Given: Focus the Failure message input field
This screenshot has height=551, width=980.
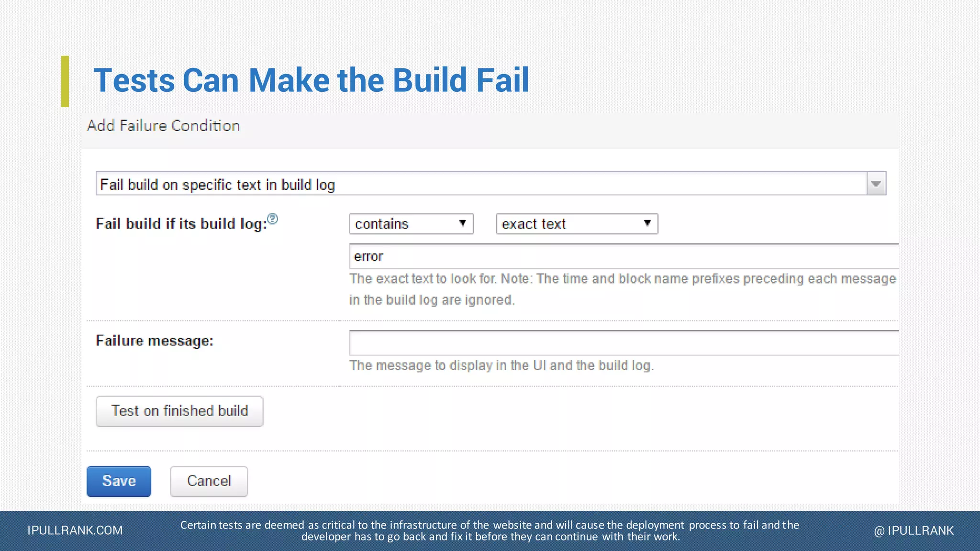Looking at the screenshot, I should point(624,343).
